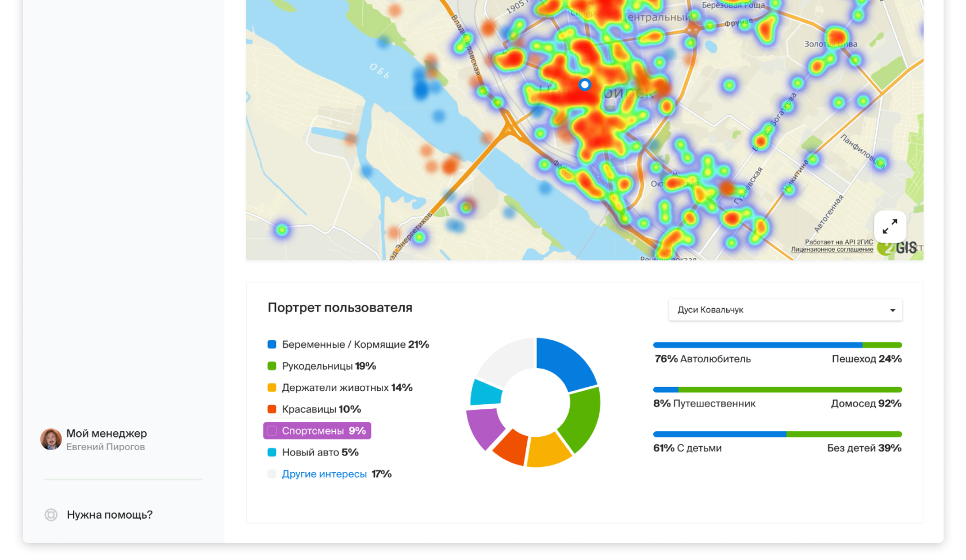Click the blue swatch beside Беременные / Кормящие
This screenshot has width=966, height=560.
(x=272, y=344)
